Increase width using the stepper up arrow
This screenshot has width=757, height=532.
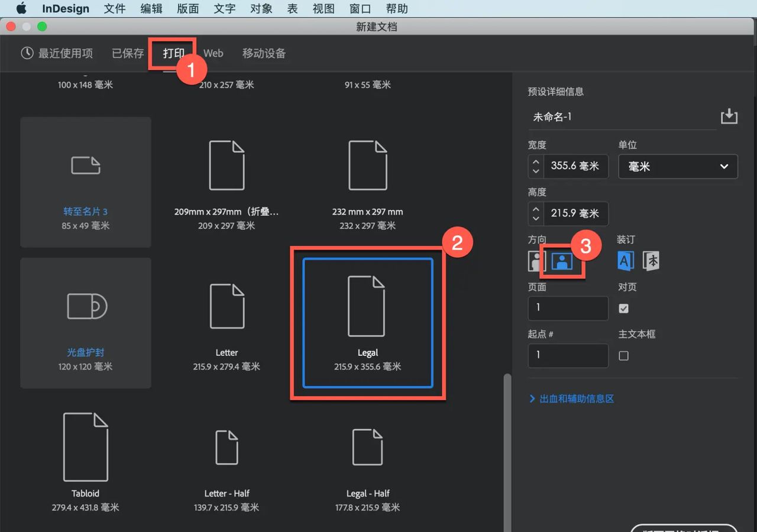pyautogui.click(x=536, y=161)
